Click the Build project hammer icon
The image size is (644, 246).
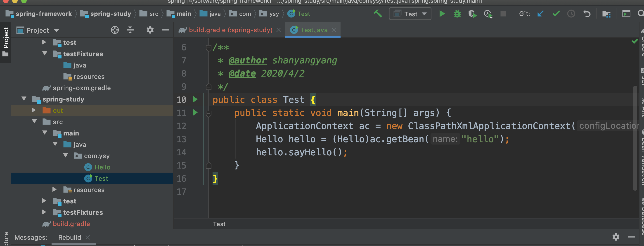point(378,14)
